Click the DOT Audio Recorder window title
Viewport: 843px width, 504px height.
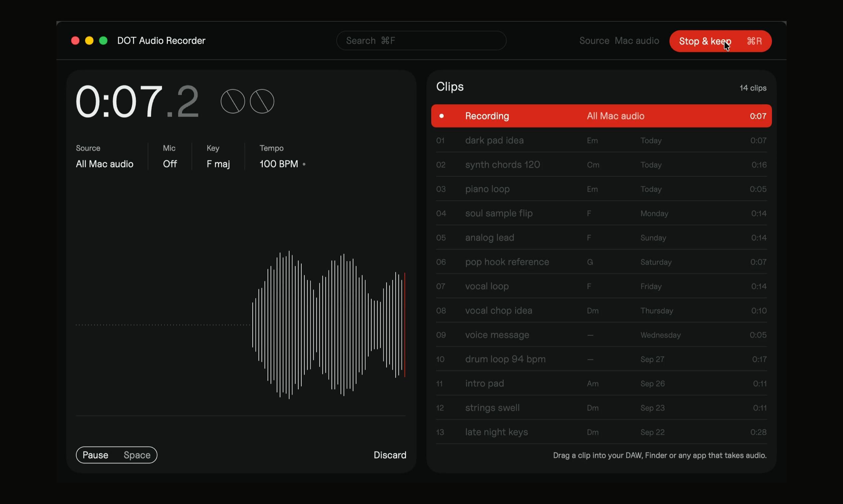pyautogui.click(x=161, y=40)
